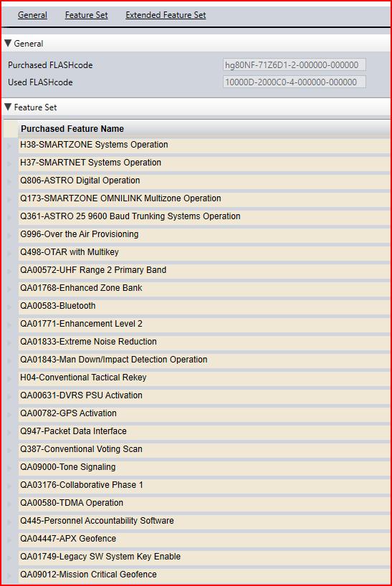Select the QA00580-TDMA Operation row
The height and width of the screenshot is (586, 392).
click(x=204, y=503)
